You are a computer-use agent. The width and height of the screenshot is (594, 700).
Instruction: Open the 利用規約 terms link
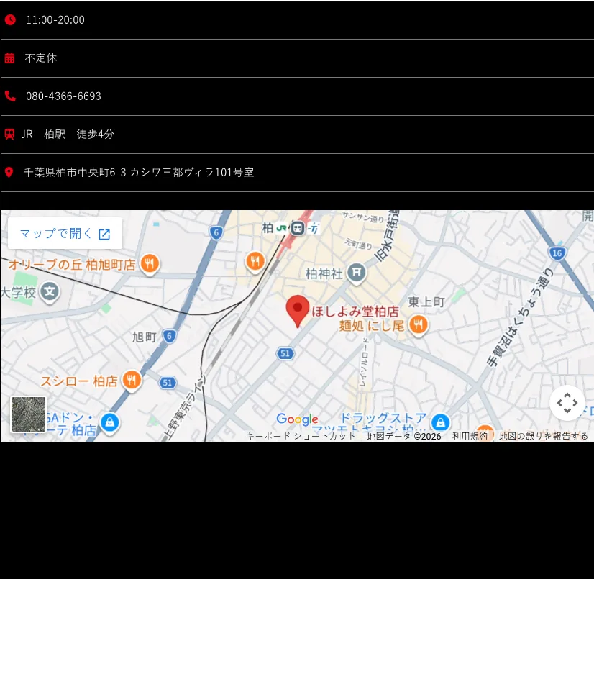click(x=470, y=436)
